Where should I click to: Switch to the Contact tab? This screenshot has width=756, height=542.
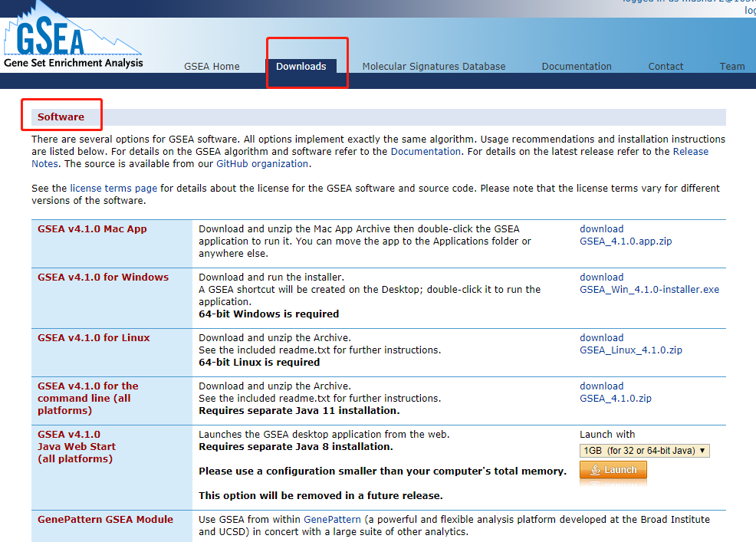(666, 67)
